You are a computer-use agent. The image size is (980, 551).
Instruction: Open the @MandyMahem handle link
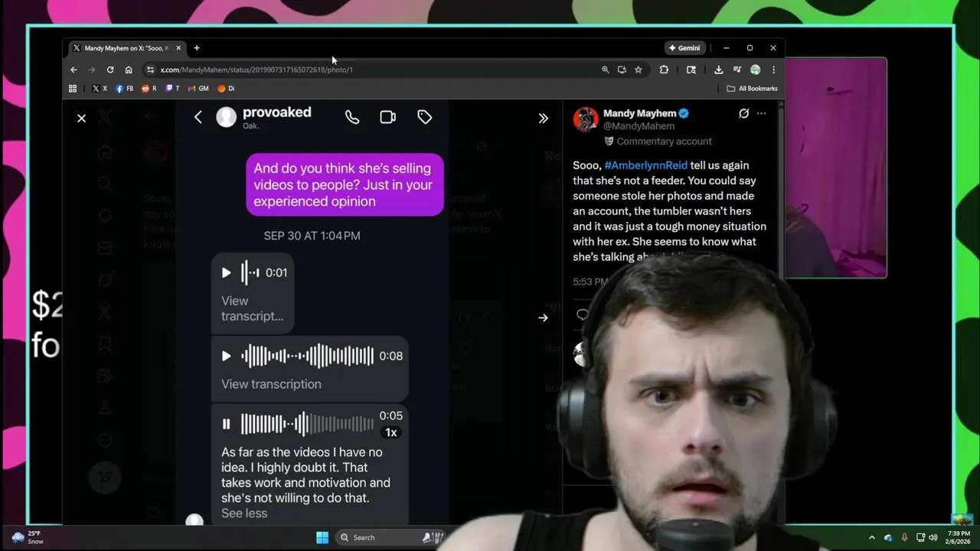click(639, 126)
